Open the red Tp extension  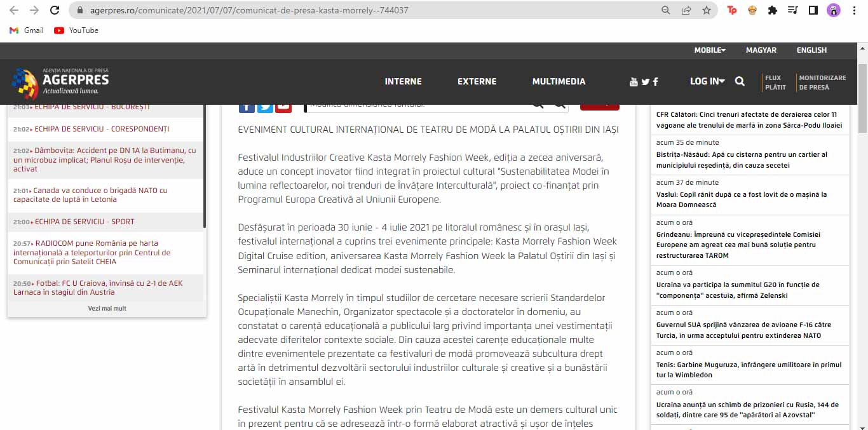[x=732, y=10]
